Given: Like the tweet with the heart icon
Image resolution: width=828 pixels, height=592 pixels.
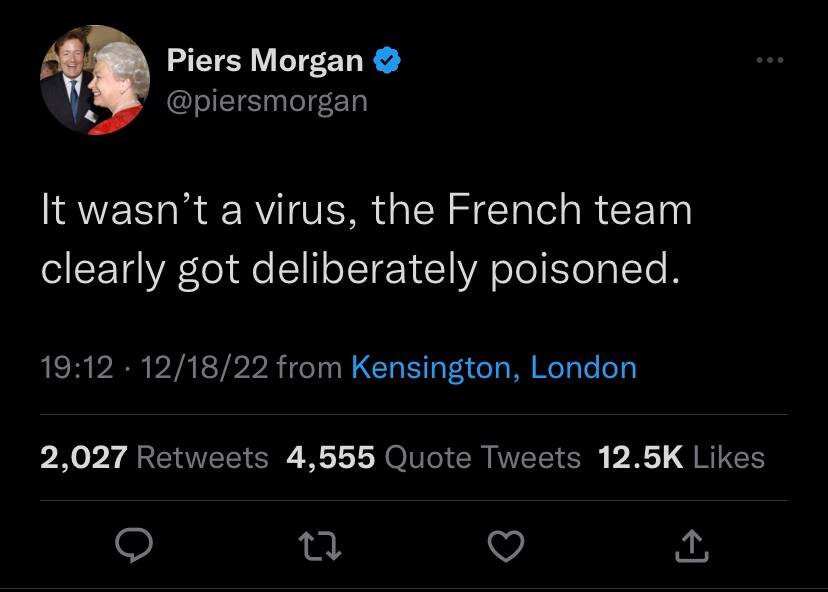Looking at the screenshot, I should tap(505, 545).
